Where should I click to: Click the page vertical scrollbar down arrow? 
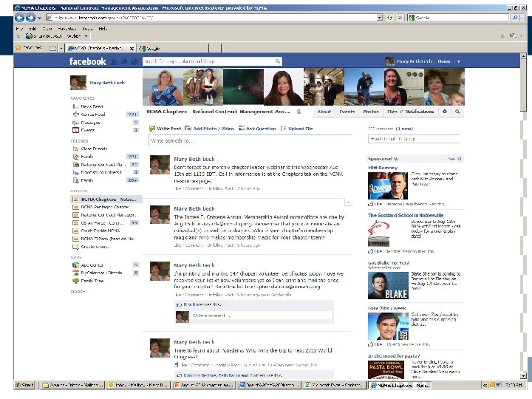[523, 376]
